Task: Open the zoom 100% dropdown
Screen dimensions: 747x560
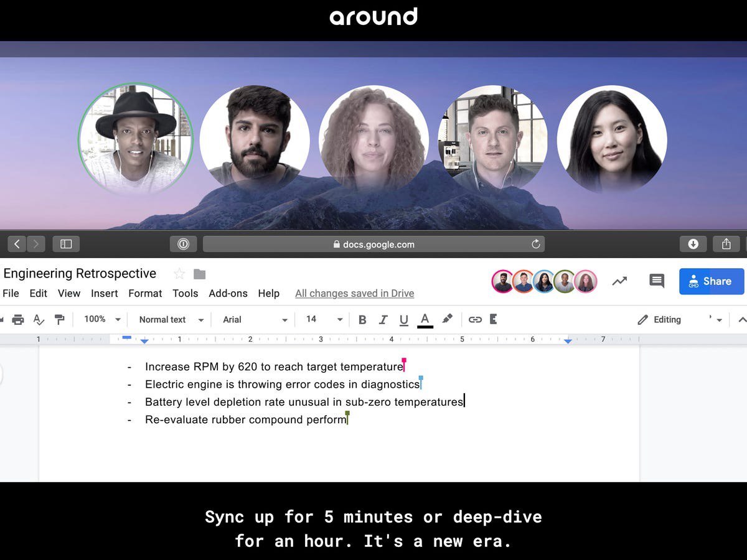Action: coord(102,319)
